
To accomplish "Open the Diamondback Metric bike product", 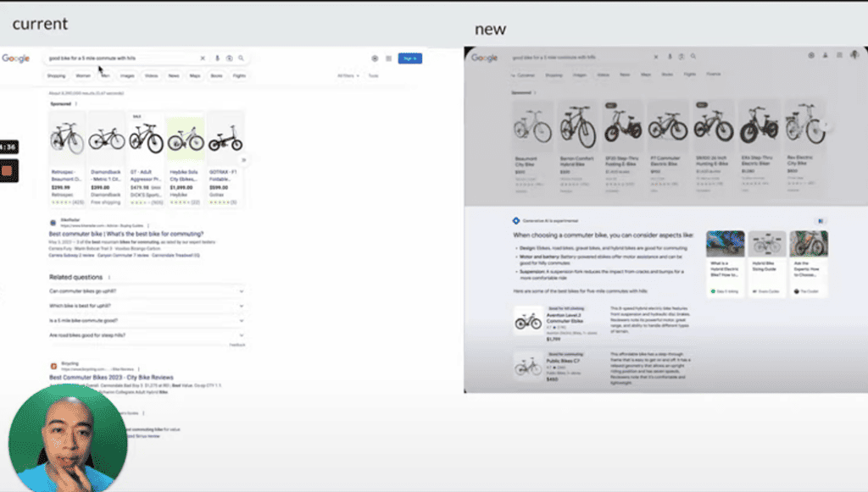I will [106, 158].
